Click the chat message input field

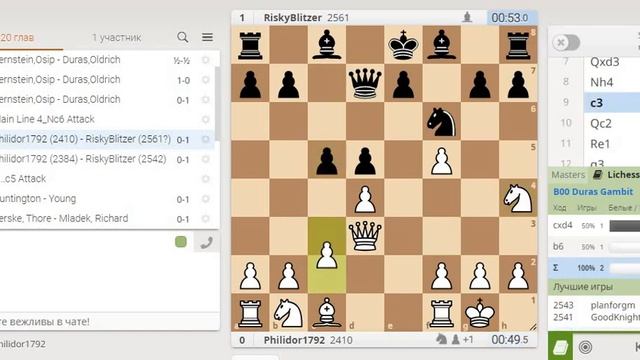[x=109, y=322]
